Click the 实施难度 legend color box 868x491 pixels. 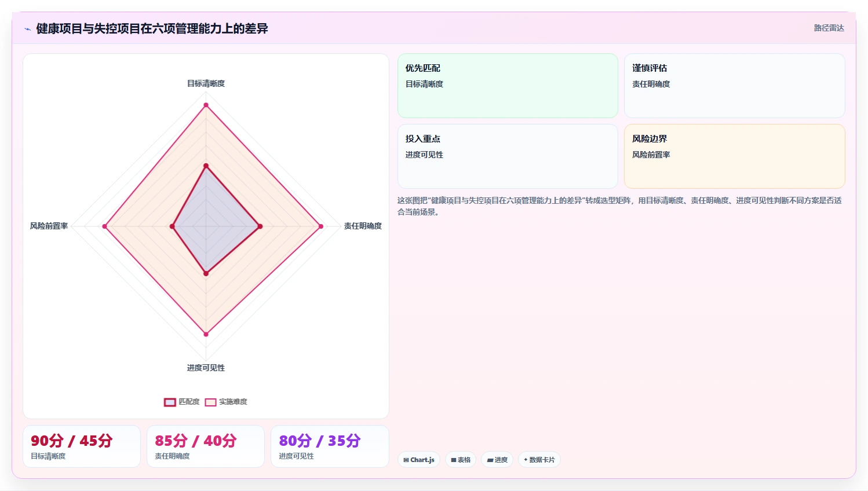[210, 402]
